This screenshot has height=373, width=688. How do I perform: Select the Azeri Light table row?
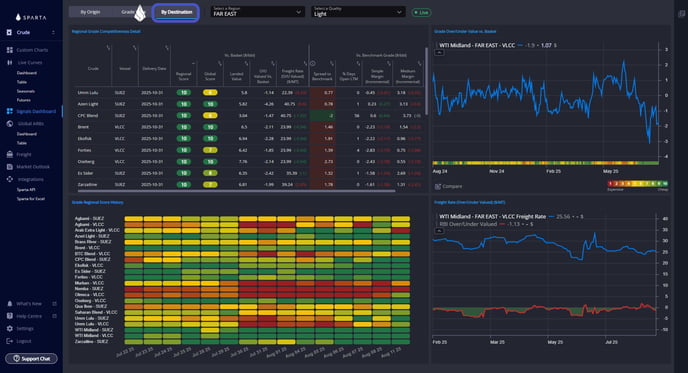248,104
